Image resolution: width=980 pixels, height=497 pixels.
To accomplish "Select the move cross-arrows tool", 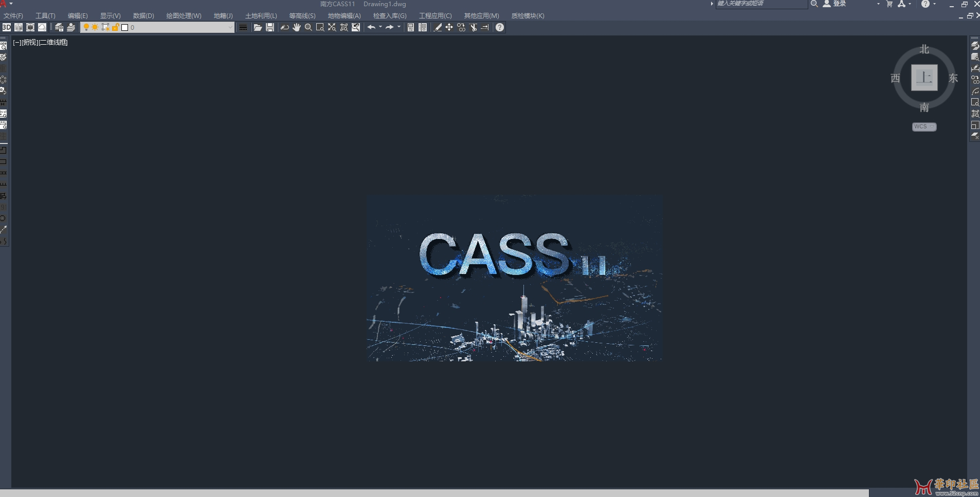I will click(x=449, y=27).
